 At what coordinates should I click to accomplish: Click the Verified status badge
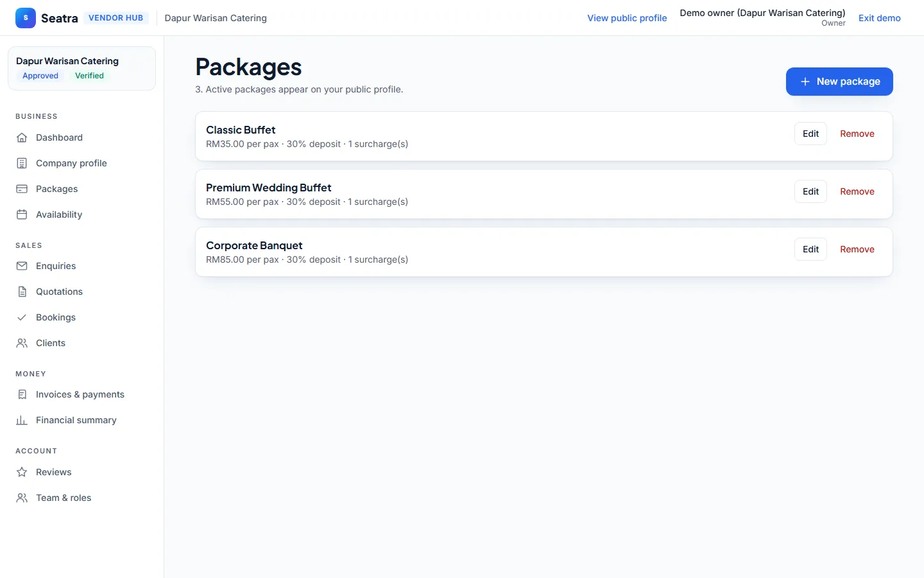[89, 76]
